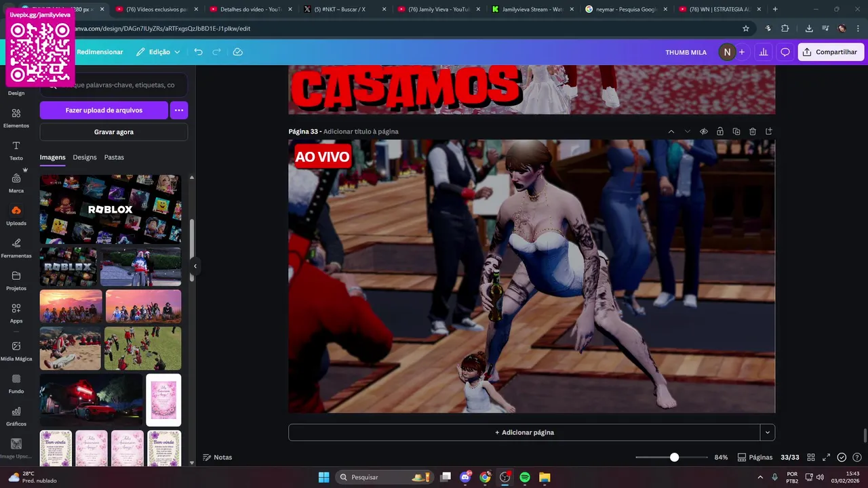Open the help question mark icon
Viewport: 868px width, 488px height.
857,457
